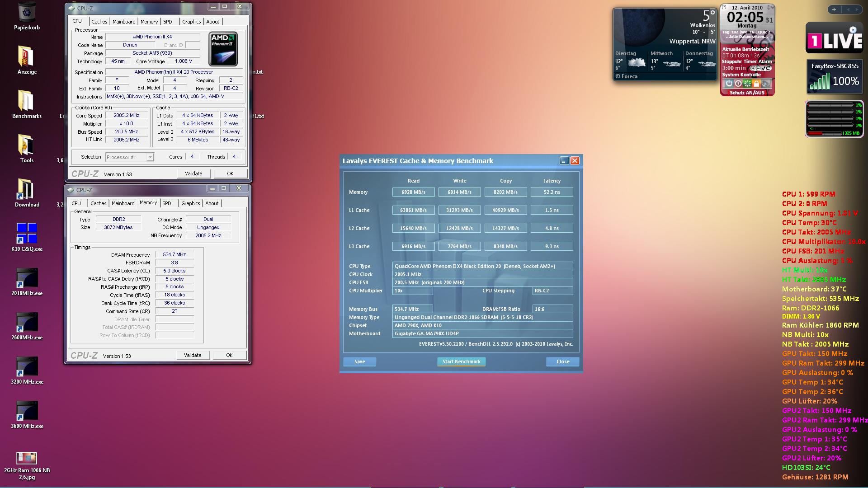868x488 pixels.
Task: Save the EVEREST benchmark results
Action: [360, 361]
